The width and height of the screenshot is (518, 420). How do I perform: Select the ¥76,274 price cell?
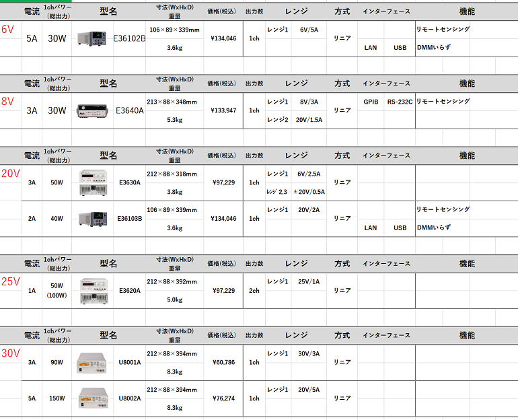(223, 398)
